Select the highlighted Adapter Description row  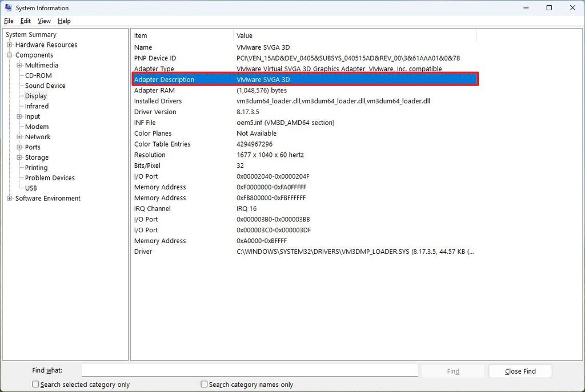click(305, 79)
